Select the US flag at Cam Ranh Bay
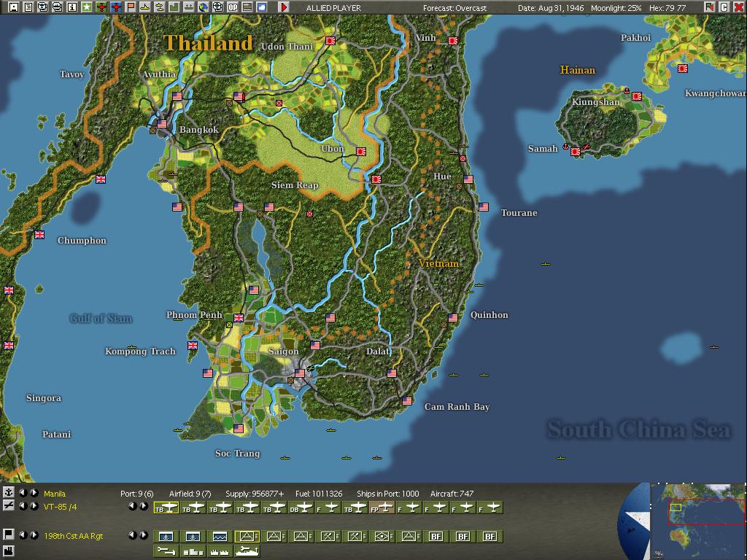The width and height of the screenshot is (747, 560). pos(407,401)
